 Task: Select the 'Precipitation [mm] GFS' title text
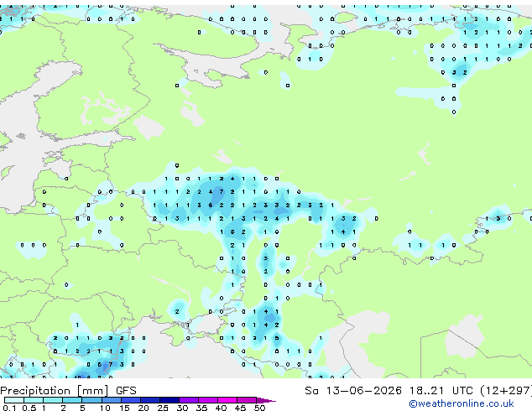pyautogui.click(x=68, y=391)
